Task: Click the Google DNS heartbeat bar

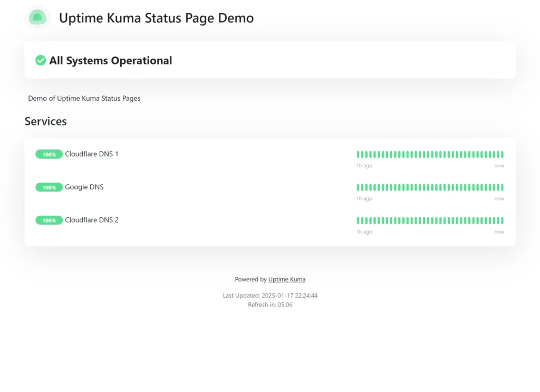Action: click(430, 187)
